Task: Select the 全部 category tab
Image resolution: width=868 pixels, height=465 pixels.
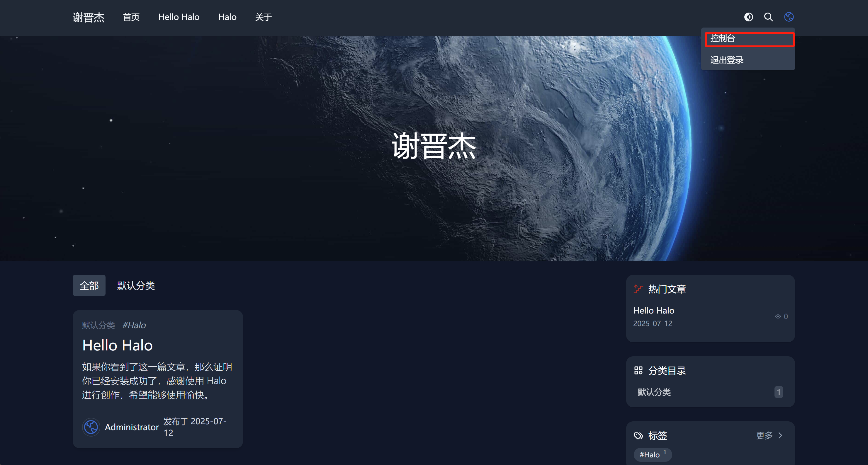Action: click(89, 285)
